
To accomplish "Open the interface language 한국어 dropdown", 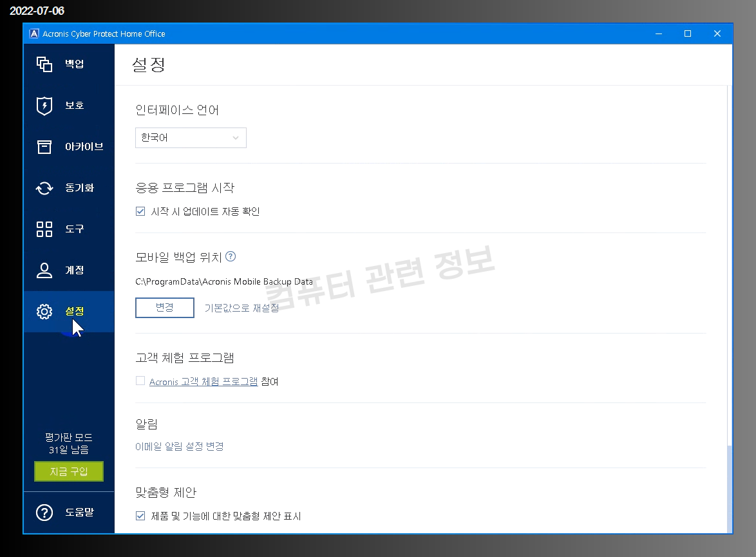I will pyautogui.click(x=191, y=138).
